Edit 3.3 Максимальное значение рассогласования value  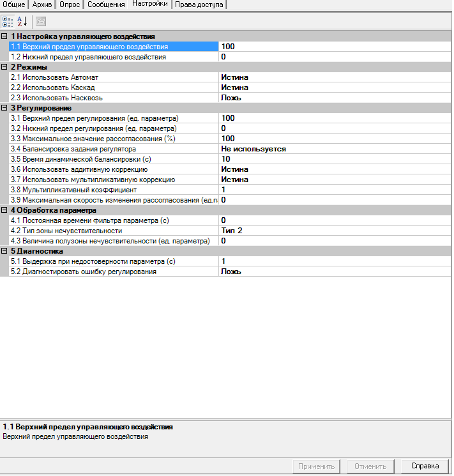coord(335,139)
